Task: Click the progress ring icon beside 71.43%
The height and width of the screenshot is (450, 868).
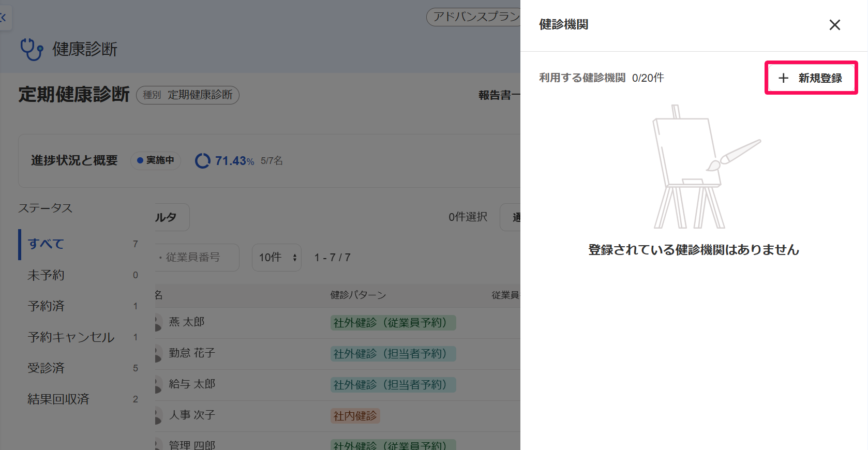Action: 203,161
